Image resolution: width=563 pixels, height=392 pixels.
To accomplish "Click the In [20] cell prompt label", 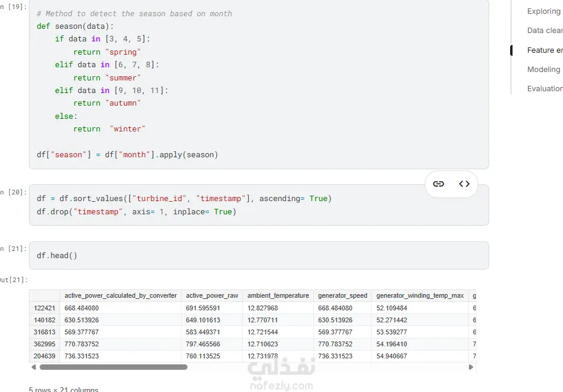I will point(13,192).
